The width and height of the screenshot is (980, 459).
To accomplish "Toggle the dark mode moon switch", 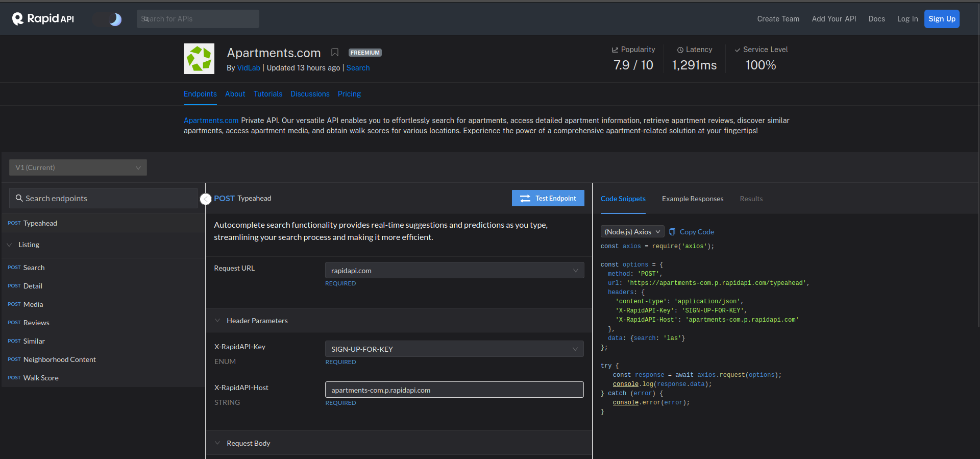I will (x=108, y=19).
